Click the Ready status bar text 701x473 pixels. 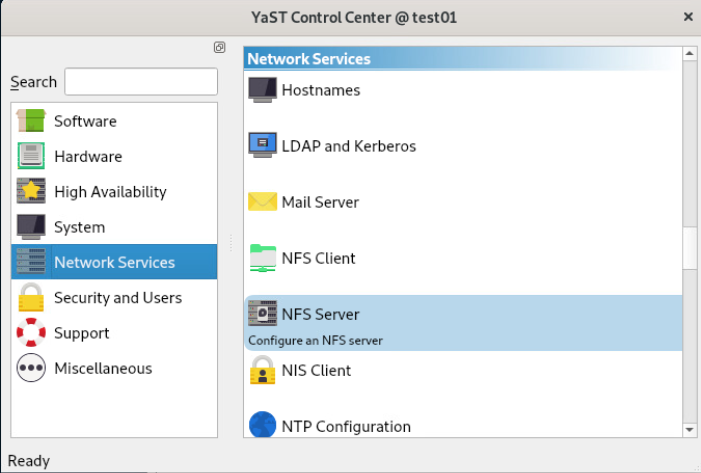(x=29, y=461)
